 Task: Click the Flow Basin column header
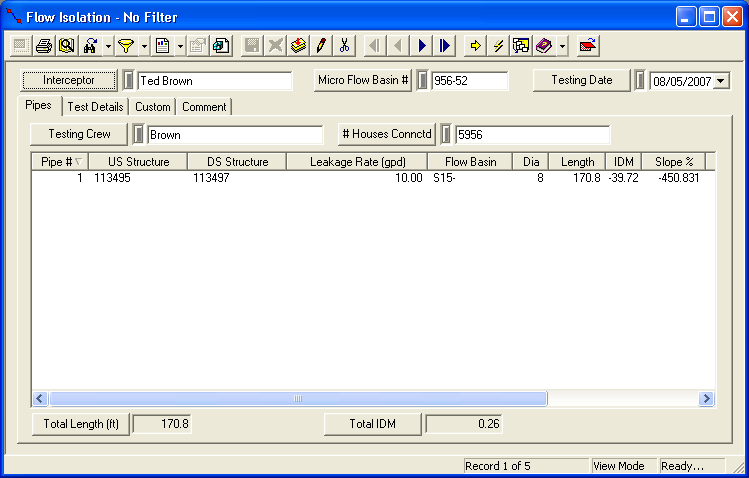click(x=471, y=162)
